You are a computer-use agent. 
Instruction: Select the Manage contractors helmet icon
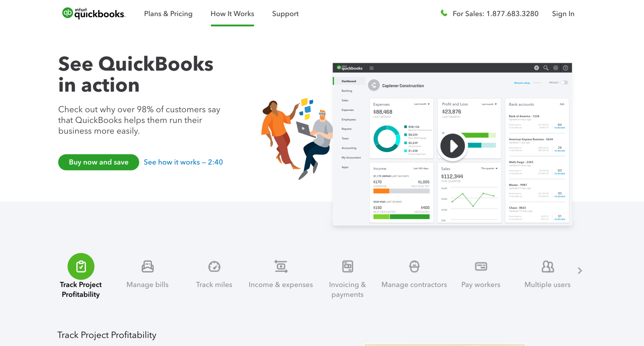[x=414, y=266]
